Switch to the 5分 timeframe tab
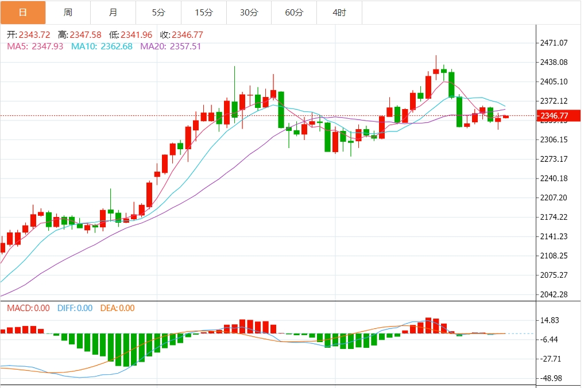588x388 pixels. 158,13
